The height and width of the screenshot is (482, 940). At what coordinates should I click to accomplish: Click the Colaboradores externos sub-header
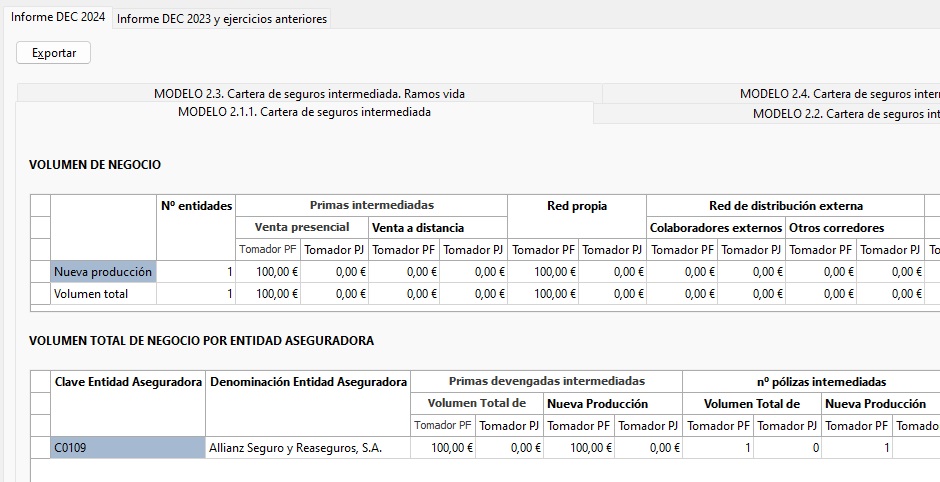716,228
